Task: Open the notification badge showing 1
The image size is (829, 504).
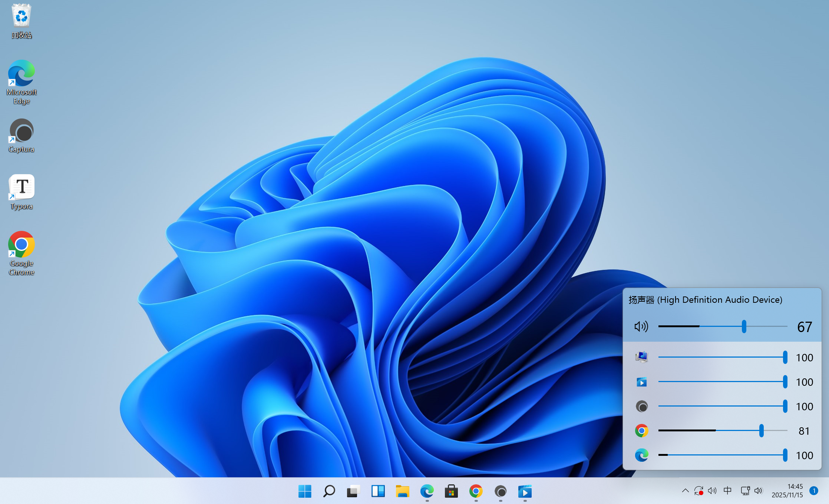Action: click(814, 491)
